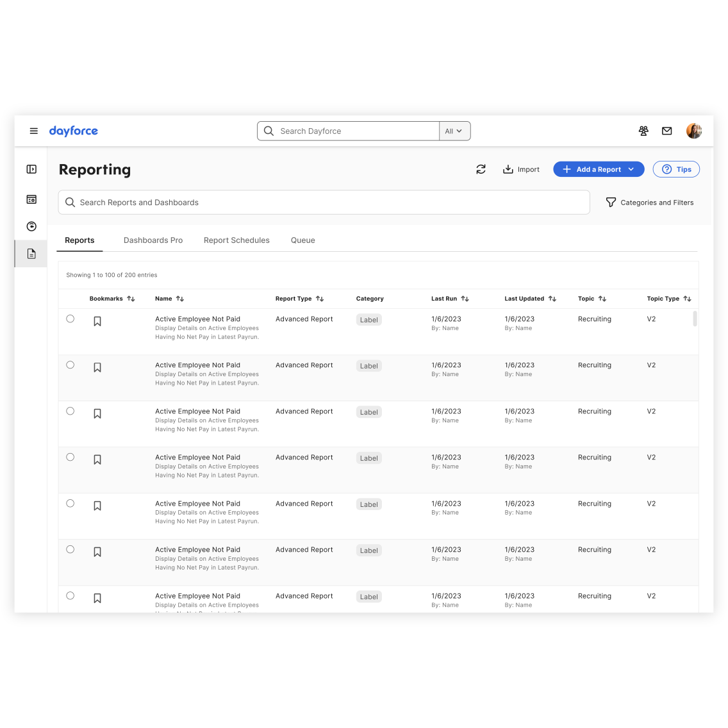
Task: Click the dashboard icon in the left sidebar
Action: (x=31, y=199)
